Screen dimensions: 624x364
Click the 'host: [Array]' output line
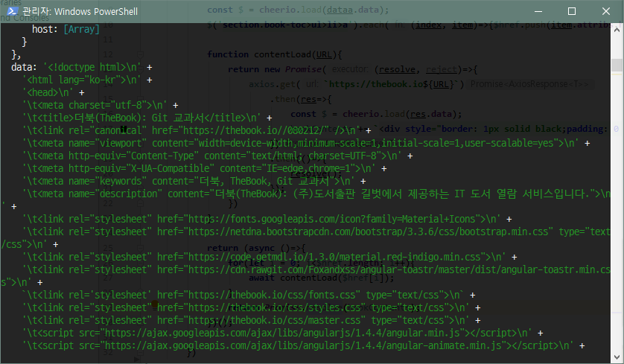pos(66,30)
